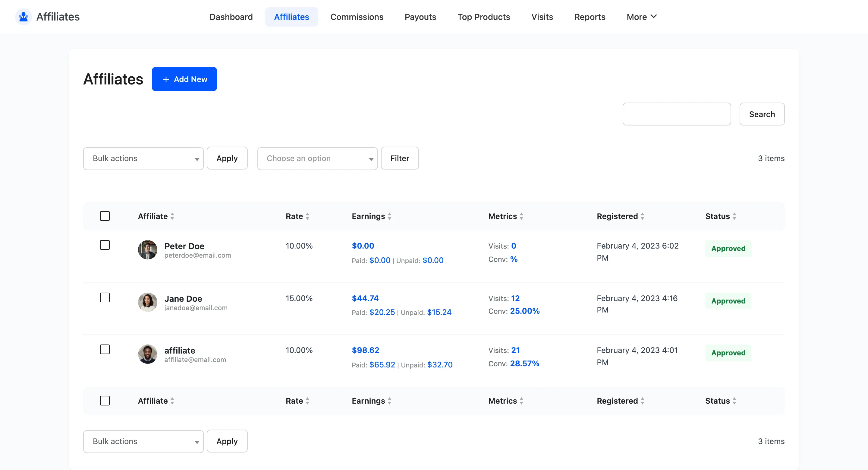The height and width of the screenshot is (470, 868).
Task: Click Jane Doe's unpaid amount $15.24
Action: (x=439, y=312)
